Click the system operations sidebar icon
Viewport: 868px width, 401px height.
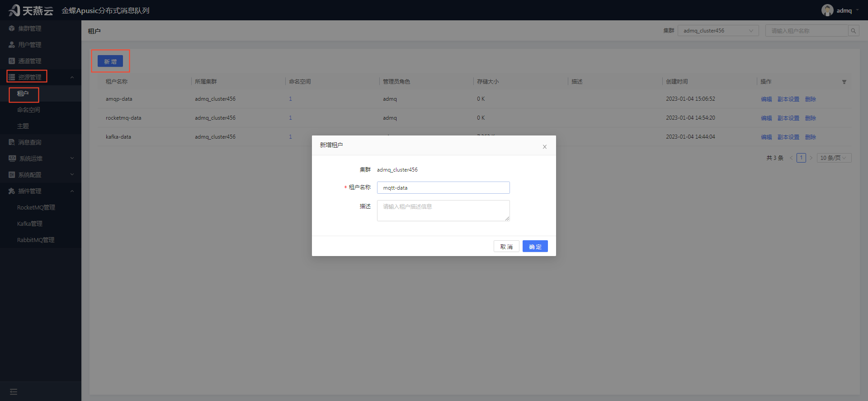[x=12, y=159]
